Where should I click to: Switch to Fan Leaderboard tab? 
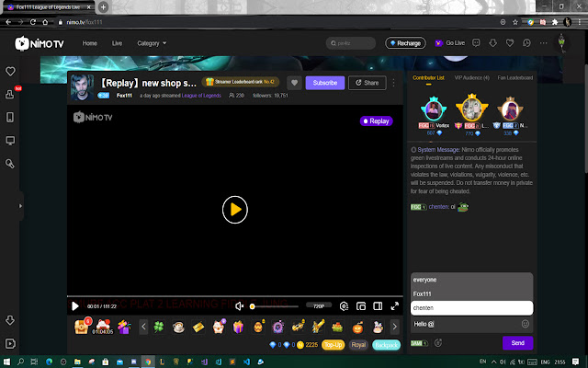(514, 77)
